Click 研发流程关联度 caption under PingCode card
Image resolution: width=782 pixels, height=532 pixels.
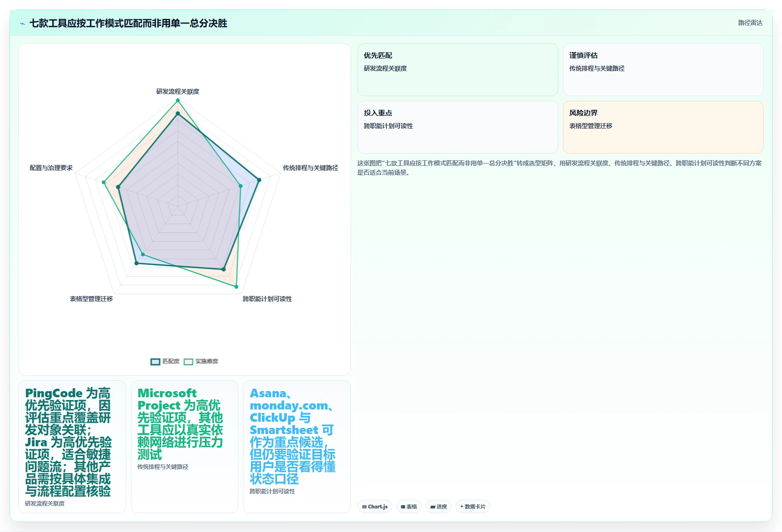[45, 504]
